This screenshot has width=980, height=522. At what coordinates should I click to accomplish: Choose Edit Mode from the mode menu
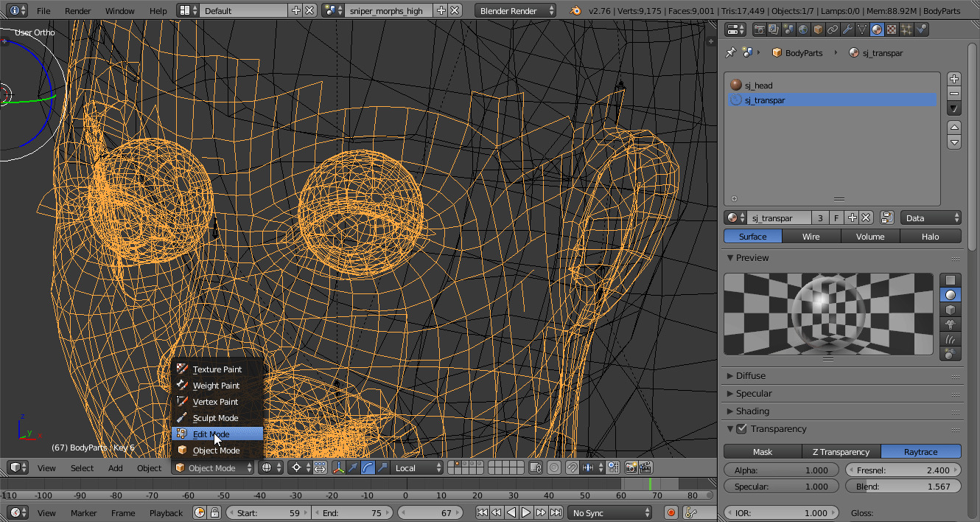tap(211, 434)
